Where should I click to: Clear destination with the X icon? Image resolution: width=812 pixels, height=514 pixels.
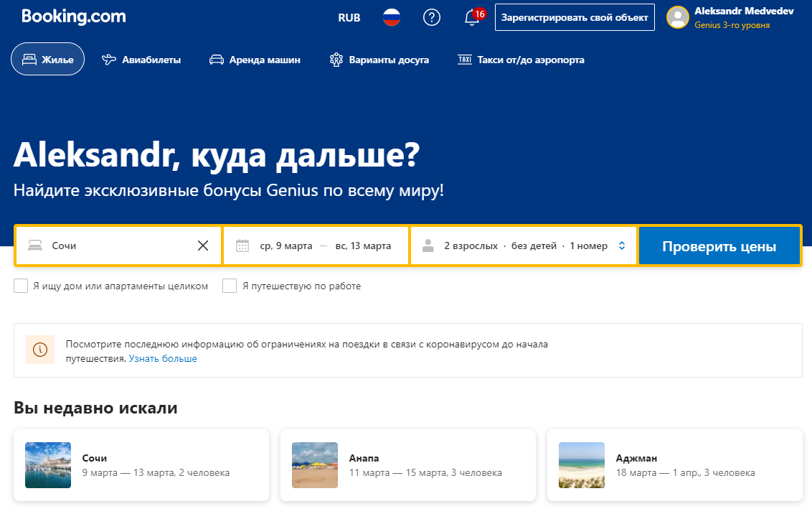click(x=203, y=246)
